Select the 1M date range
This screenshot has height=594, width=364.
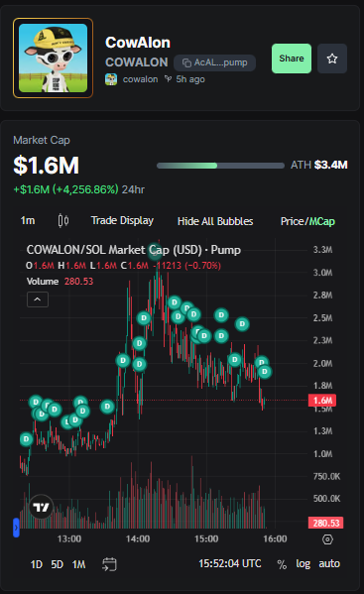(x=78, y=564)
